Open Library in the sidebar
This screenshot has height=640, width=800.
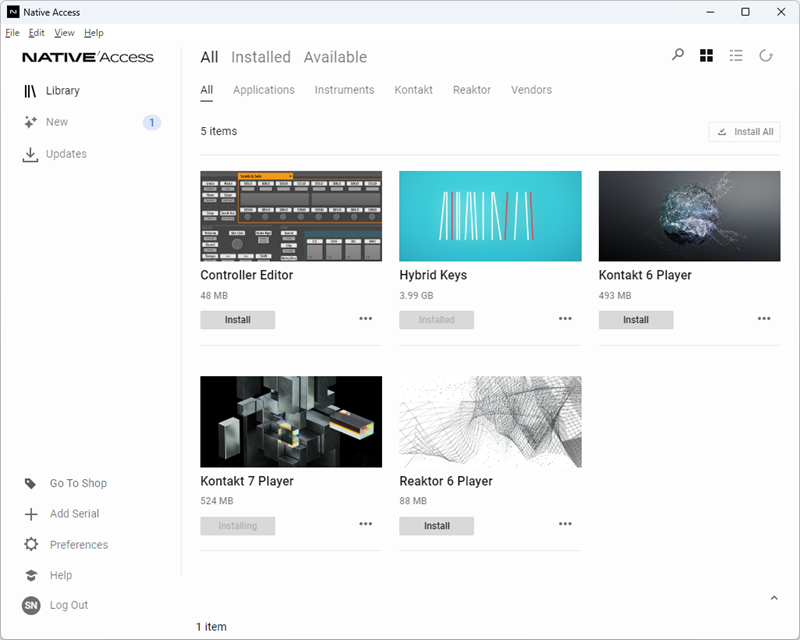[x=63, y=91]
